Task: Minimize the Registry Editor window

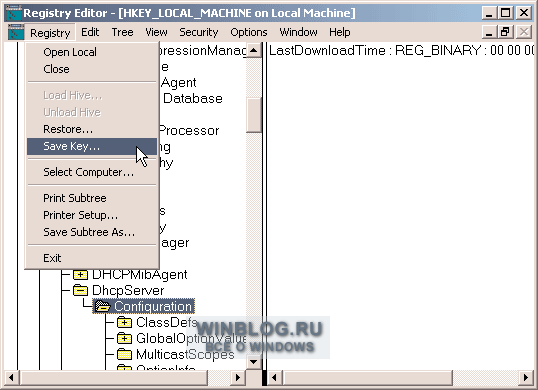Action: [x=489, y=13]
